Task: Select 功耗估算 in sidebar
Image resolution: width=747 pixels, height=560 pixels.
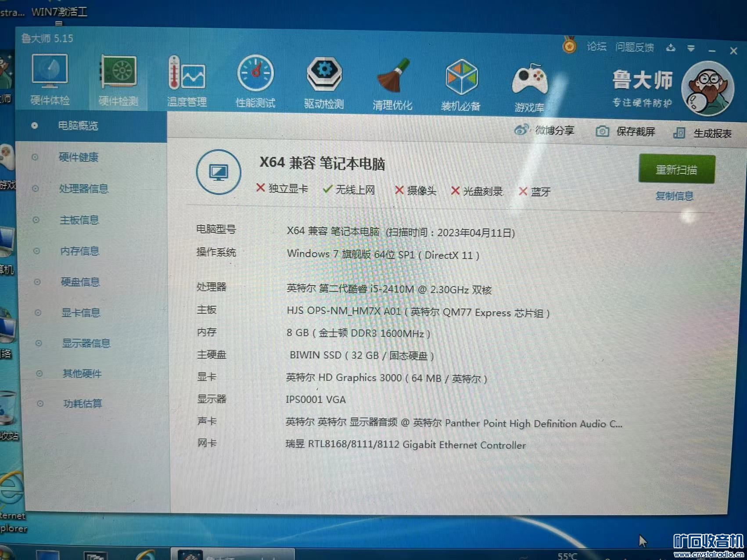Action: point(83,403)
